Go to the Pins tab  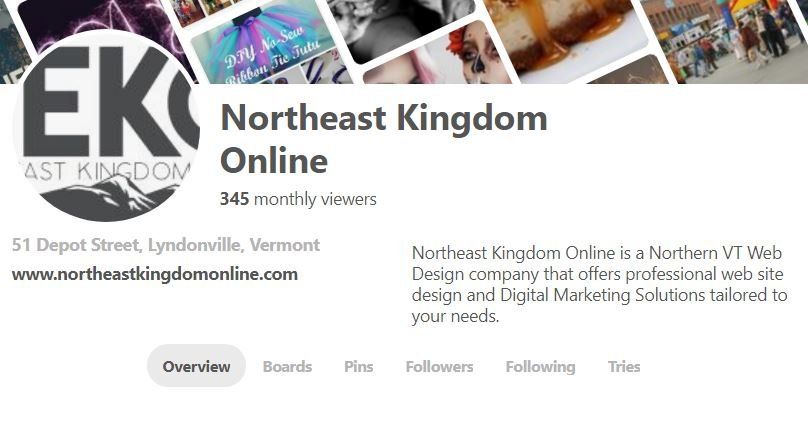tap(359, 366)
